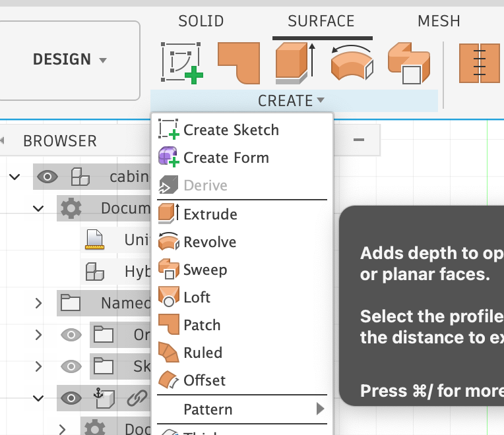Choose Create Sketch from the Create menu
Image resolution: width=504 pixels, height=435 pixels.
coord(242,130)
